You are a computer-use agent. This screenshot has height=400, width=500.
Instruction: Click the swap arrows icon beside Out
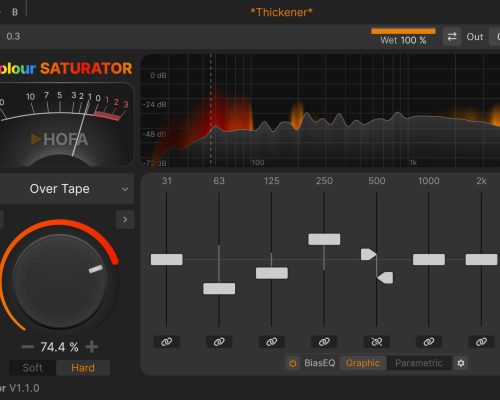click(452, 37)
